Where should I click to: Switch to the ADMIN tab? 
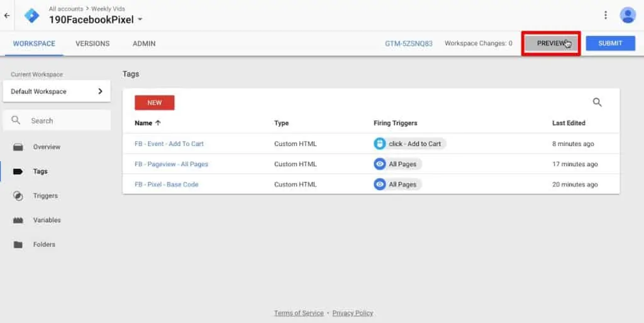pos(144,43)
